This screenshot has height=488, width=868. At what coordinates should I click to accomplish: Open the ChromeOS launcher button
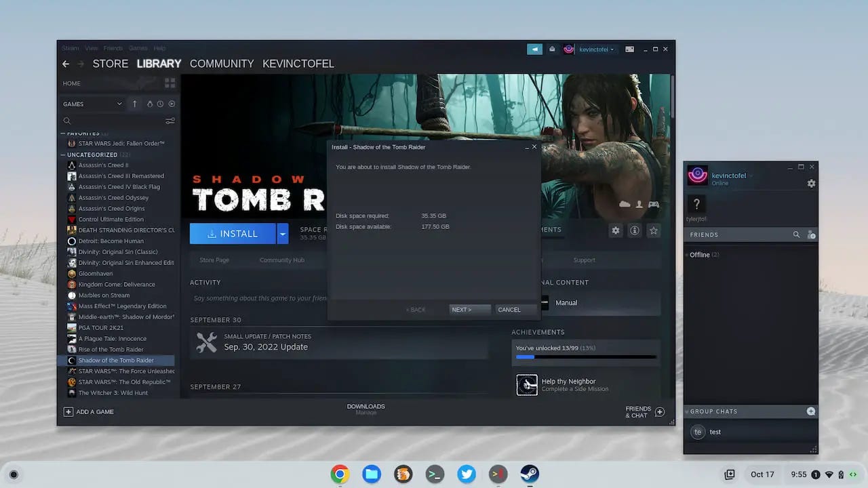[14, 474]
